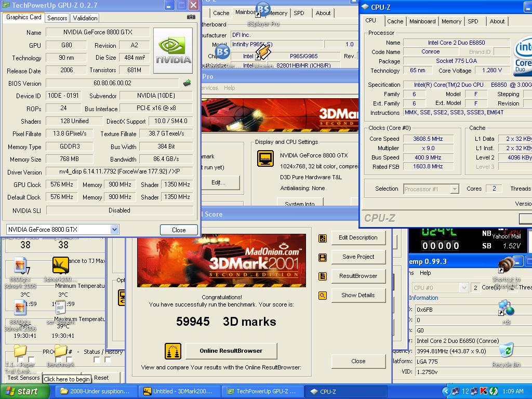Click the taskbar clock showing 1:09 AM

pyautogui.click(x=513, y=391)
